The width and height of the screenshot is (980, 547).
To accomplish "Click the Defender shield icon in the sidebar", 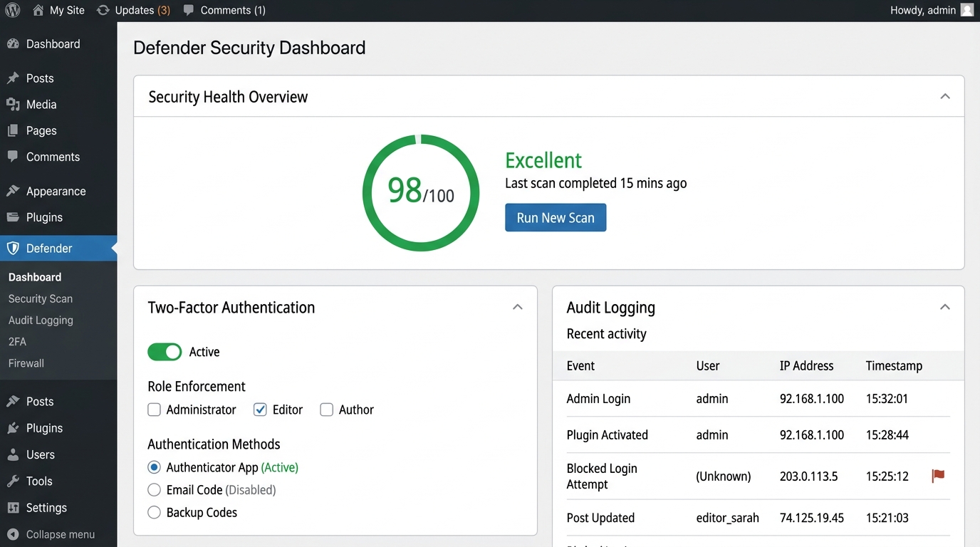I will (x=12, y=249).
